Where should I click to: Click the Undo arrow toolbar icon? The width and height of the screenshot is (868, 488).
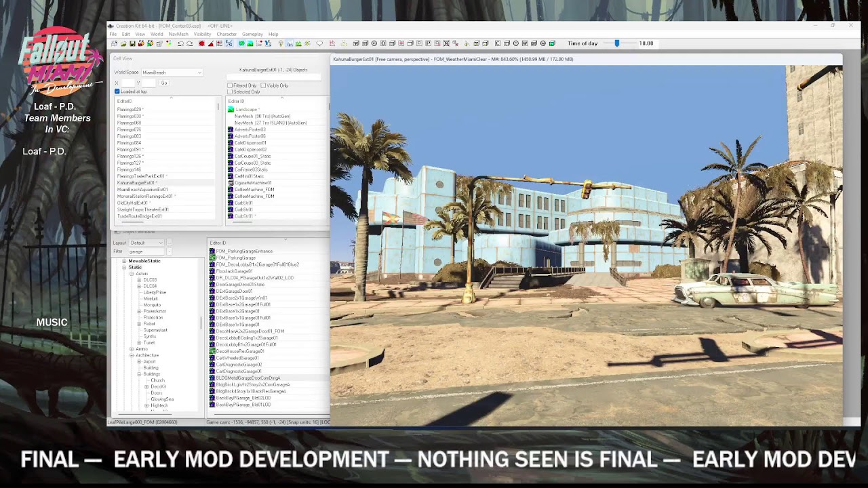tap(180, 43)
